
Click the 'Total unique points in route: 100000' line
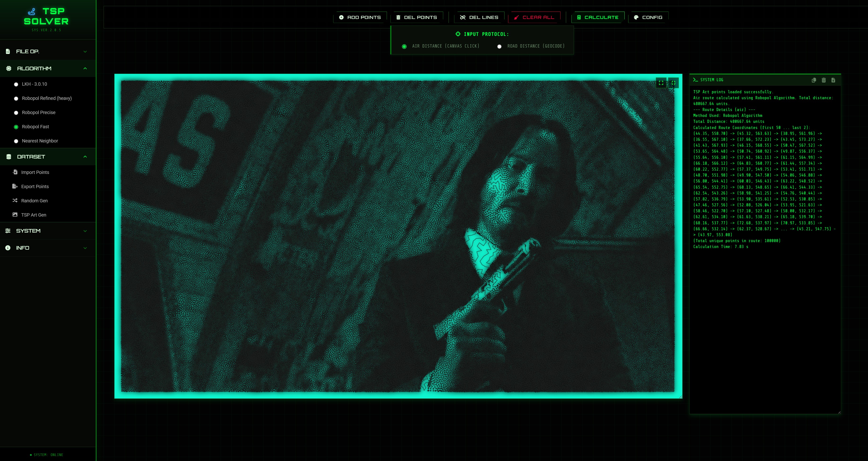click(736, 241)
